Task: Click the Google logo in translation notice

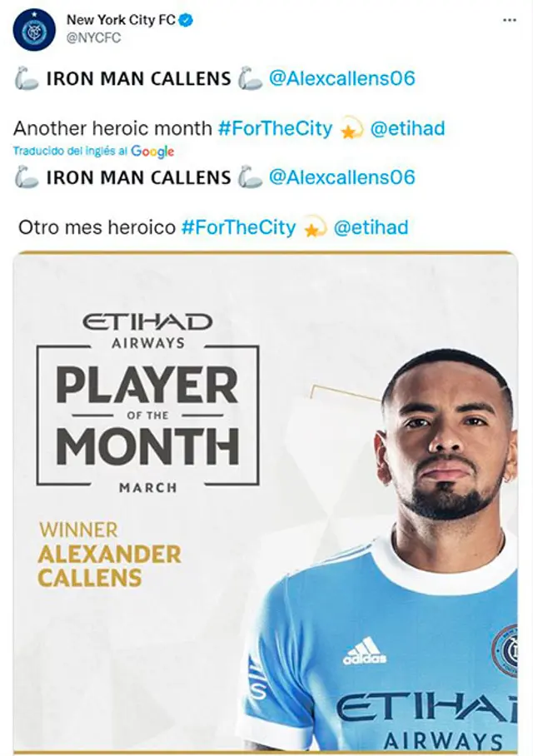Action: [x=152, y=151]
